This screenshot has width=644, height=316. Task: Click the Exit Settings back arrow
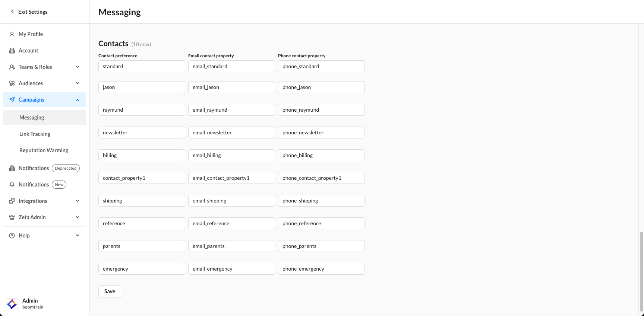(12, 12)
